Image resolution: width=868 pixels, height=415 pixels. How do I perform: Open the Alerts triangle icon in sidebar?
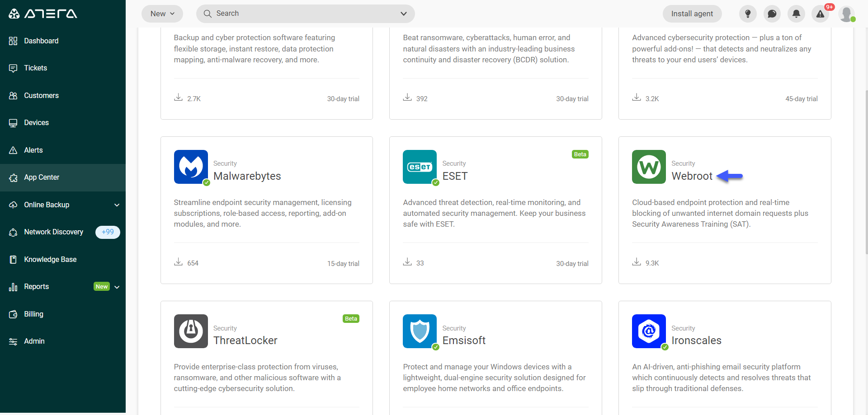[13, 150]
